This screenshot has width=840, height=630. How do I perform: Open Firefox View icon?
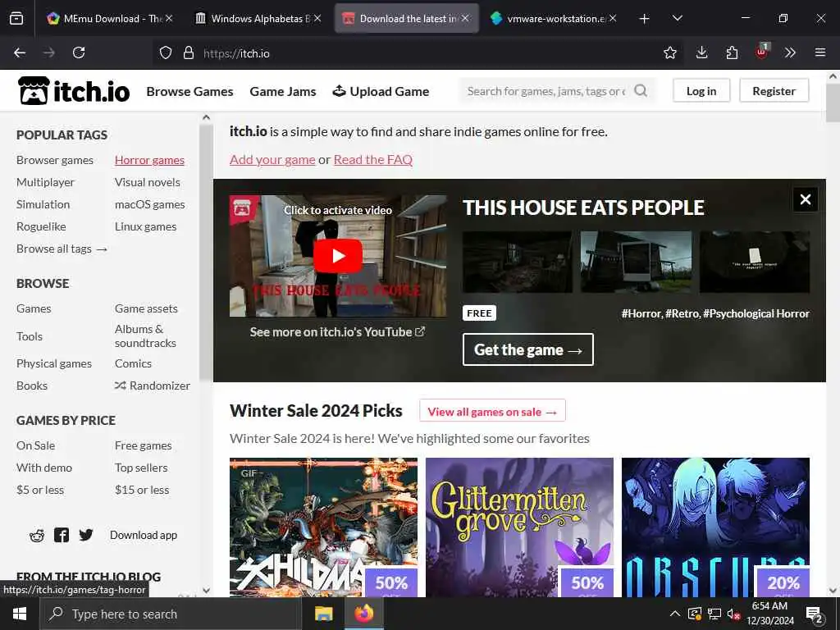point(16,19)
